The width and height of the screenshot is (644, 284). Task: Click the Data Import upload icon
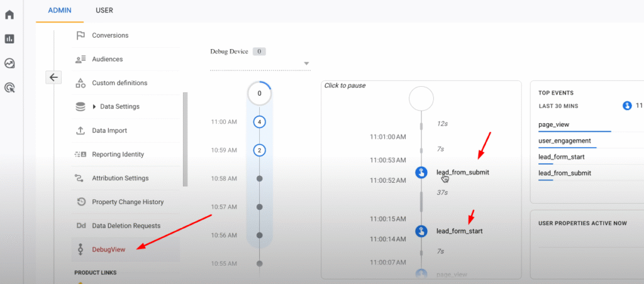[80, 131]
